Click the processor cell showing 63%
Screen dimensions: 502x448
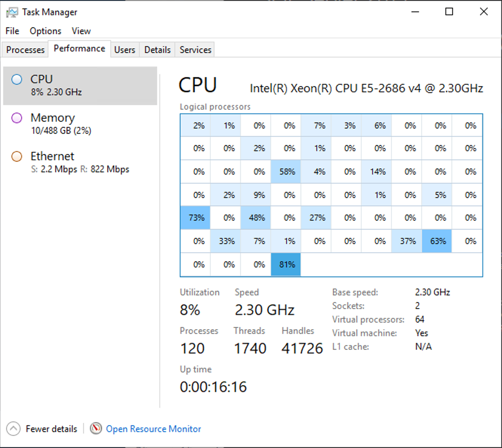coord(437,241)
